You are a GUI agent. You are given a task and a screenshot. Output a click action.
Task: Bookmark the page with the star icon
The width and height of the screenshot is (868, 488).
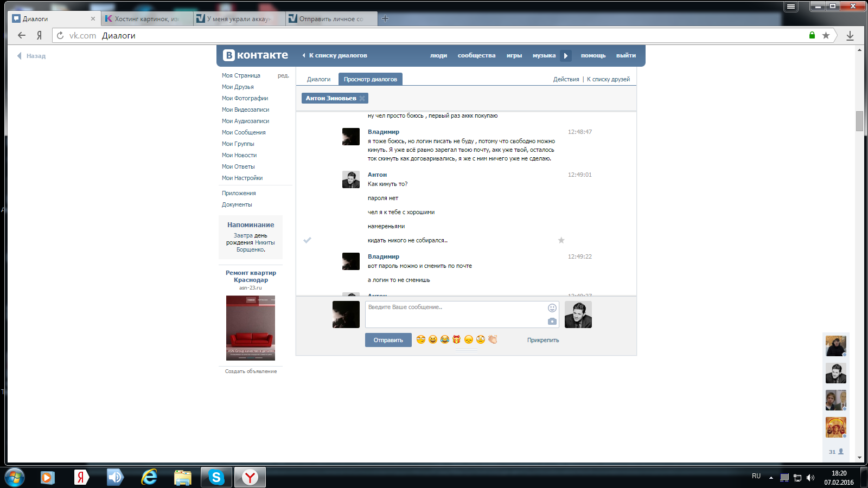(x=826, y=35)
